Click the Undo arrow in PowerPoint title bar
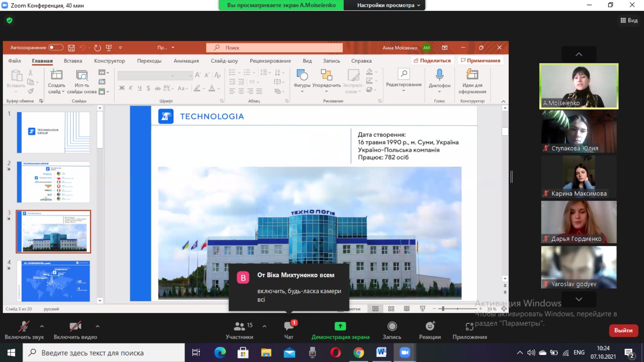 tap(83, 48)
